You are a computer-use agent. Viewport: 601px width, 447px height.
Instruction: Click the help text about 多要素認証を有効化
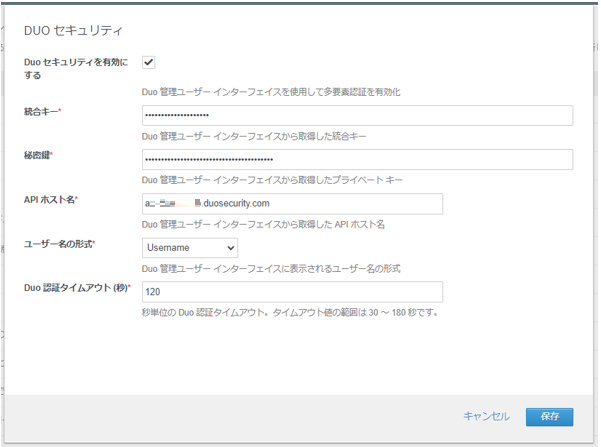click(271, 92)
